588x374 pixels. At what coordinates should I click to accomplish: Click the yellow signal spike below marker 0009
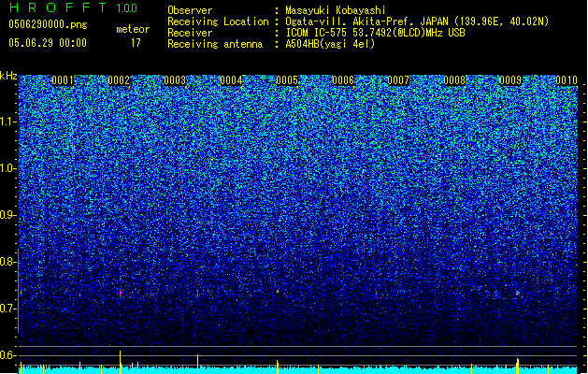tap(518, 367)
